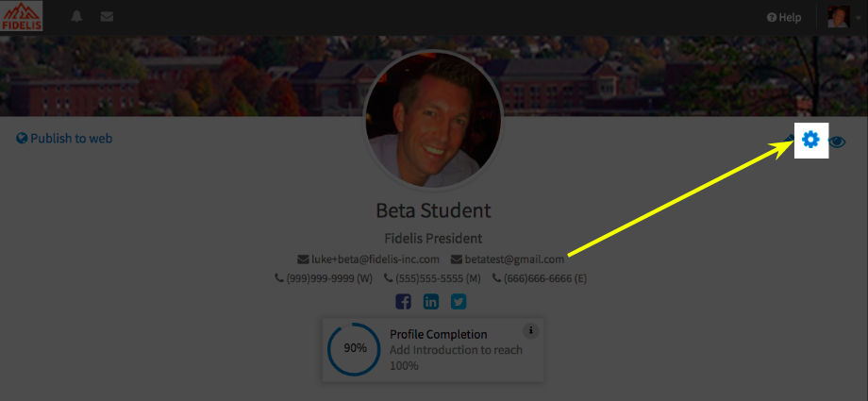Click Publish to web
Screen dimensions: 868x401
[64, 138]
